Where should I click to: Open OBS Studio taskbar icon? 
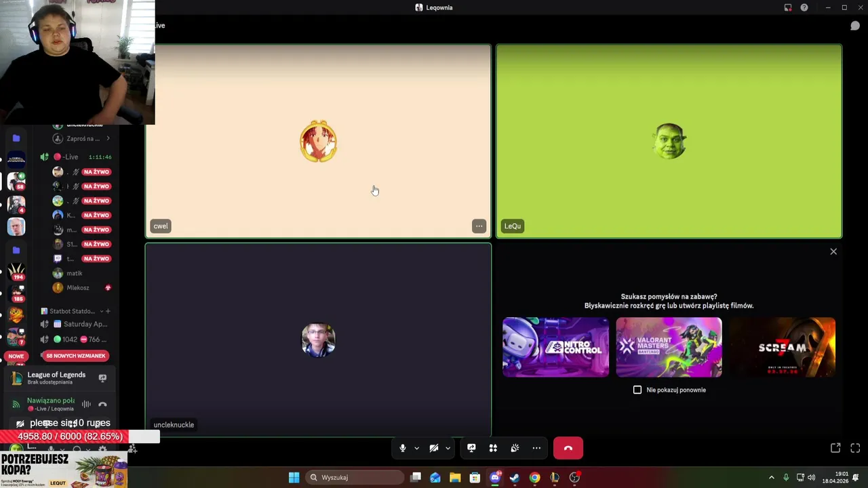[574, 477]
